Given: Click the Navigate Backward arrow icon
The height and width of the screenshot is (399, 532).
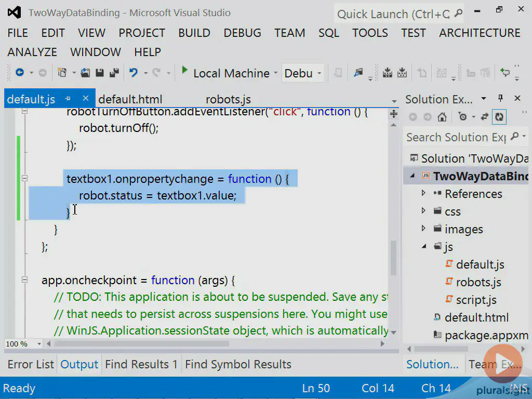Looking at the screenshot, I should [20, 72].
